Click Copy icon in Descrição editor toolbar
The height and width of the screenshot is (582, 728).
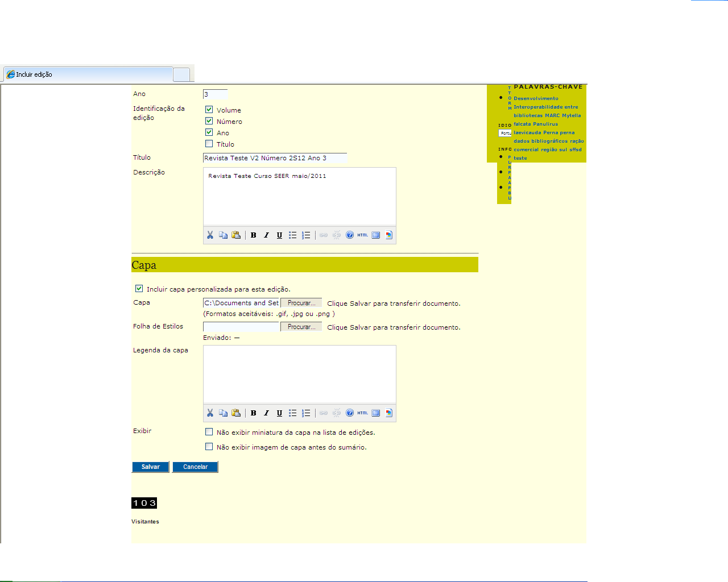(223, 235)
